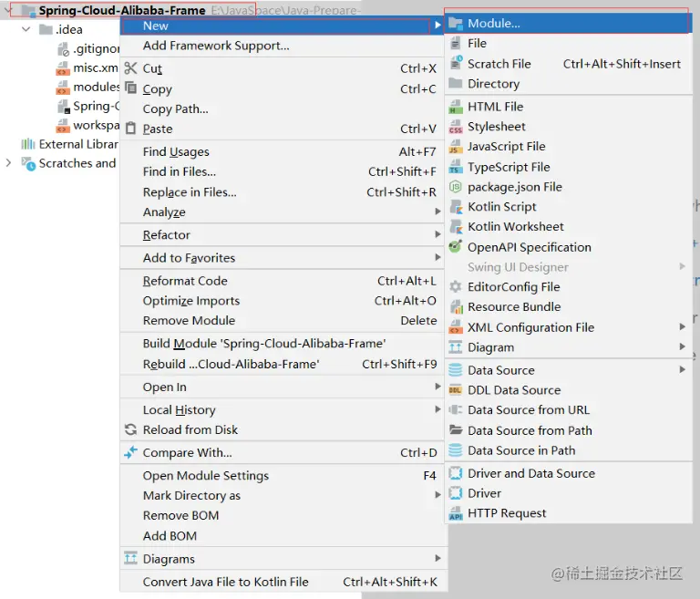700x599 pixels.
Task: Collapse the Spring-Cloud-Alibaba-Frame project node
Action: (x=7, y=9)
